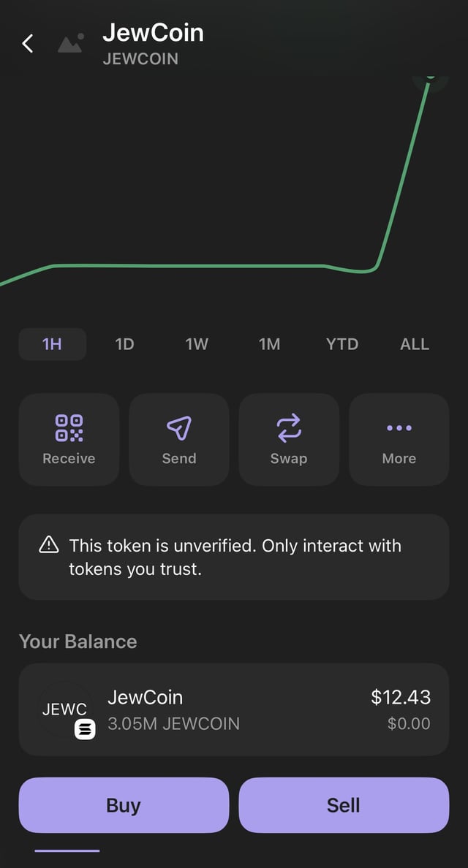468x868 pixels.
Task: Tap the price chart end-point marker
Action: [430, 75]
